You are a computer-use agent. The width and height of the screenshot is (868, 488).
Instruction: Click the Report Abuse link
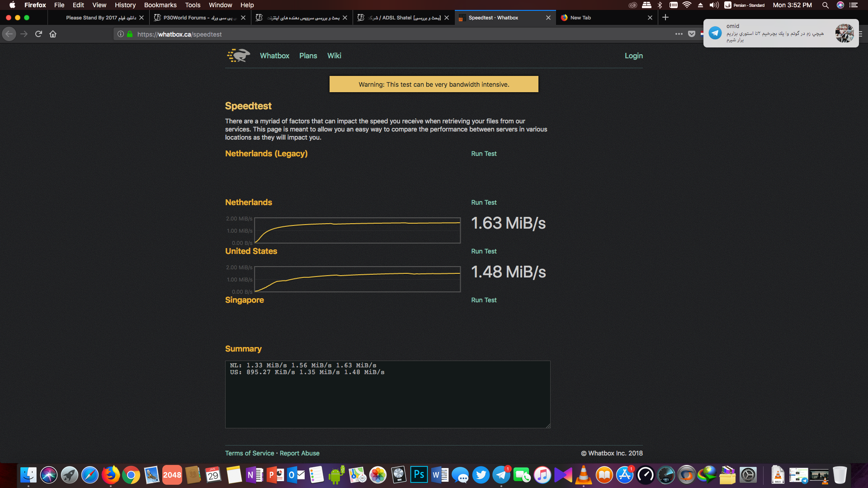tap(299, 453)
